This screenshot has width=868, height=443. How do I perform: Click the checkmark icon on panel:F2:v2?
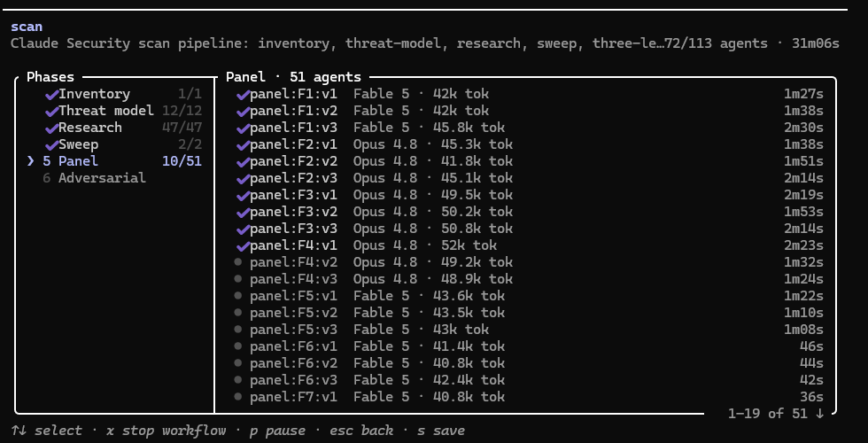(x=243, y=161)
